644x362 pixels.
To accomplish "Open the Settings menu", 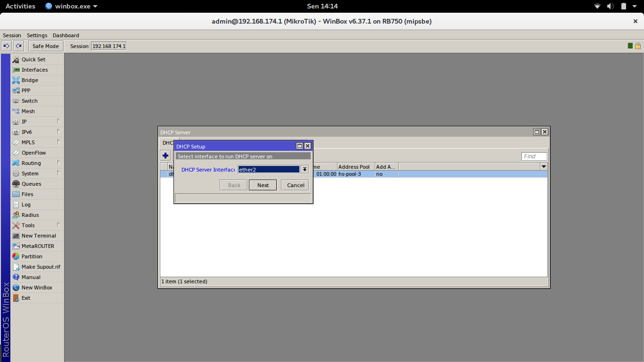I will tap(37, 35).
